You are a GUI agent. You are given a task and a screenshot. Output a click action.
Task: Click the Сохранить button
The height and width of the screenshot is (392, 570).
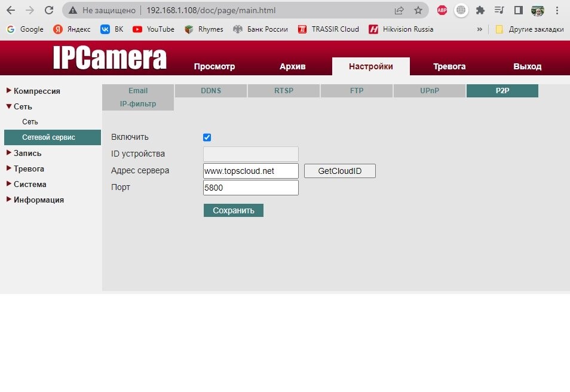point(234,210)
